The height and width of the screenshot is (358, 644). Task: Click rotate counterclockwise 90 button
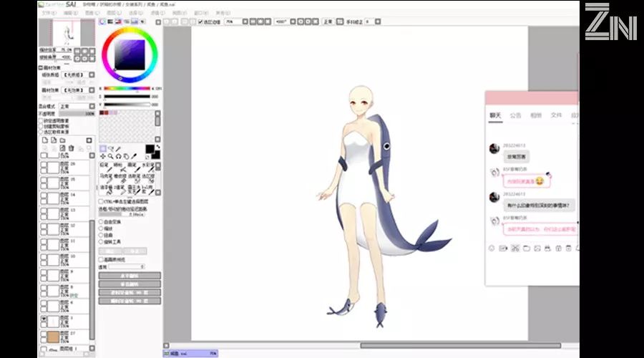130,293
